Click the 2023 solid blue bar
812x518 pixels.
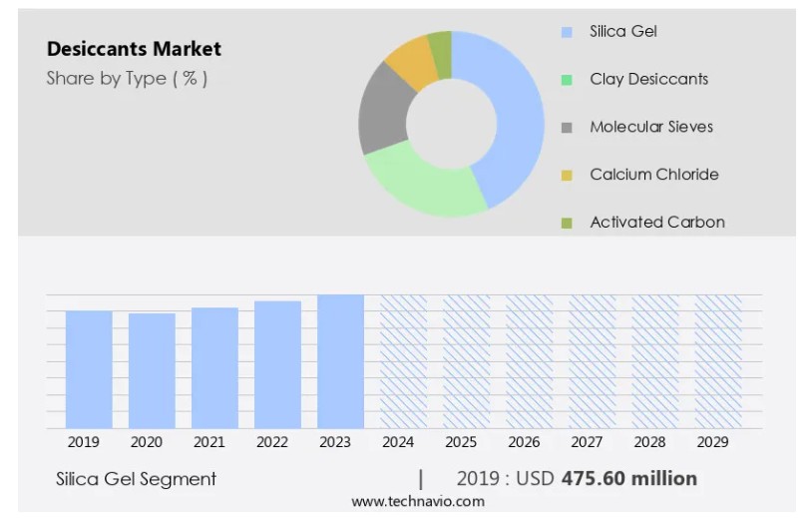point(340,361)
